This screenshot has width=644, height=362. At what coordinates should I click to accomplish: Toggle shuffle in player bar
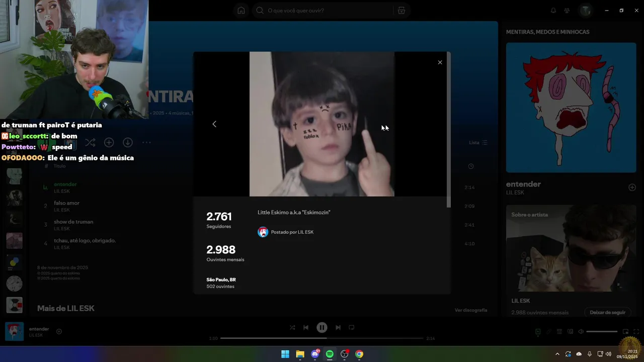(292, 327)
